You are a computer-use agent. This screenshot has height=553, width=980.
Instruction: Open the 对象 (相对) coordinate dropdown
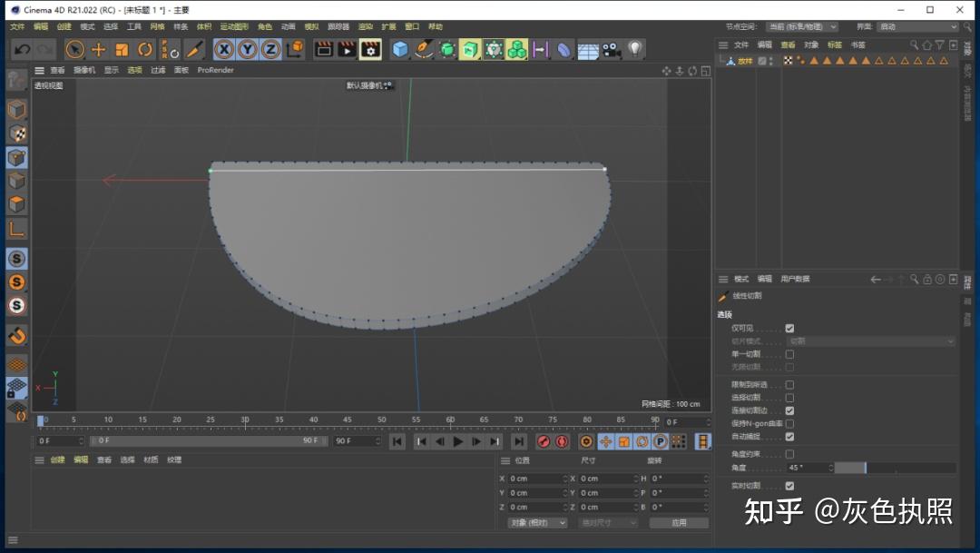537,523
